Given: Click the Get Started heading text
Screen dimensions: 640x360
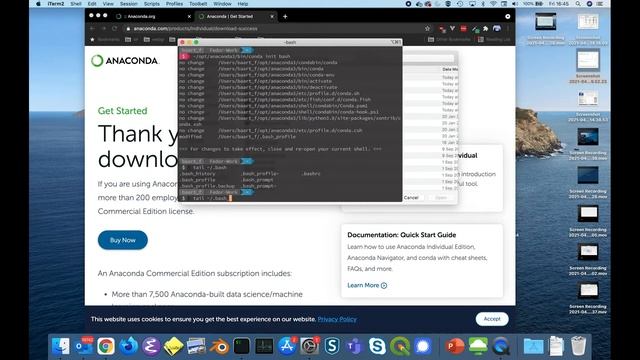Looking at the screenshot, I should (x=122, y=111).
